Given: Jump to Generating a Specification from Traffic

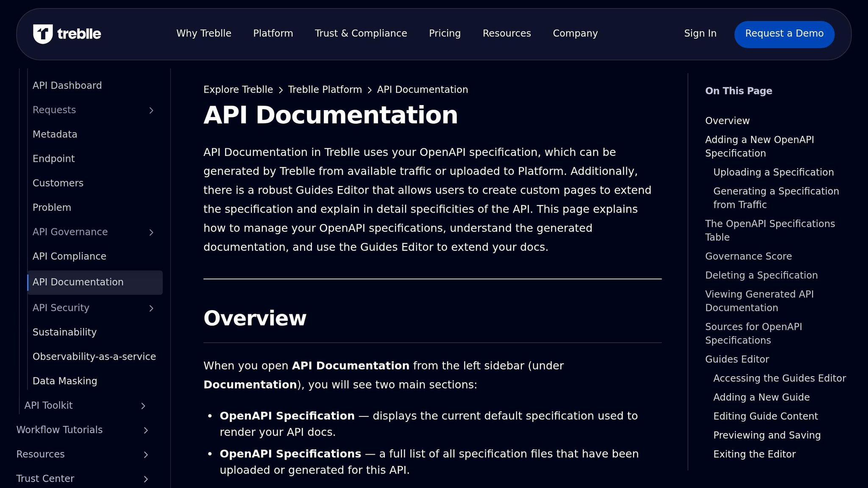Looking at the screenshot, I should [776, 198].
